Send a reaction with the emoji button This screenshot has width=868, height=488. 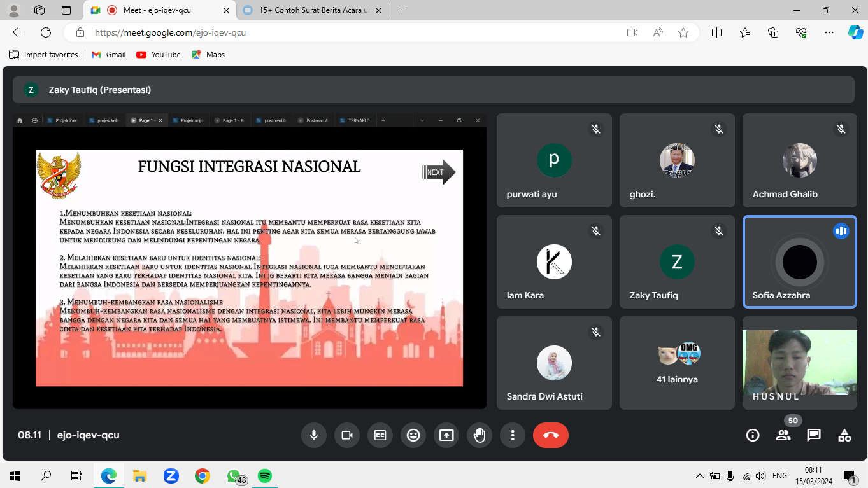click(413, 435)
